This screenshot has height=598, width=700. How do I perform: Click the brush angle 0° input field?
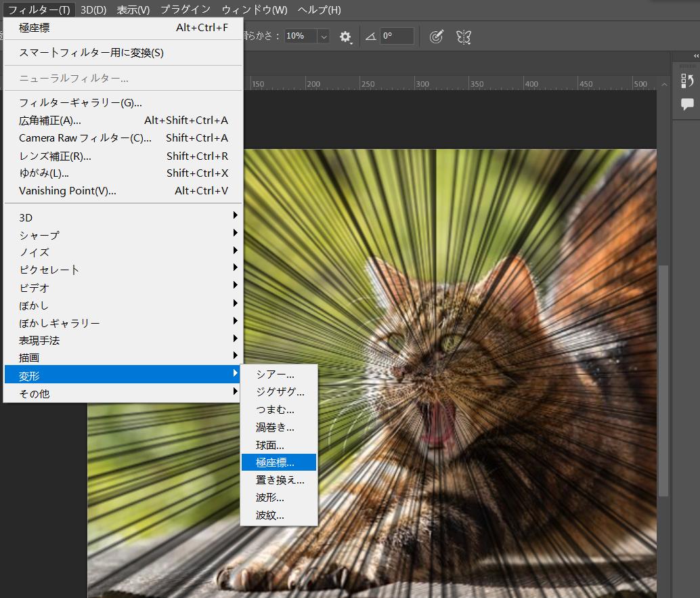tap(397, 37)
